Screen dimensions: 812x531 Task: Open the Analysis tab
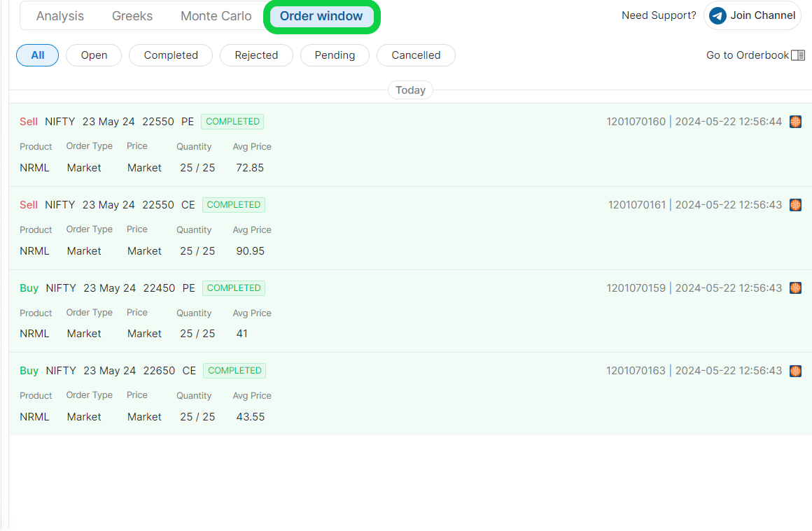pyautogui.click(x=60, y=16)
